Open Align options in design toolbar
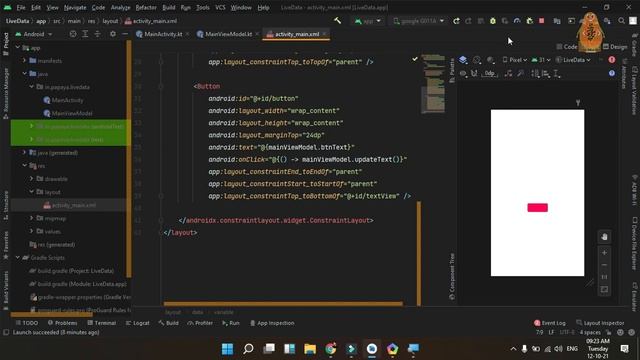Image resolution: width=640 pixels, height=360 pixels. click(x=546, y=73)
